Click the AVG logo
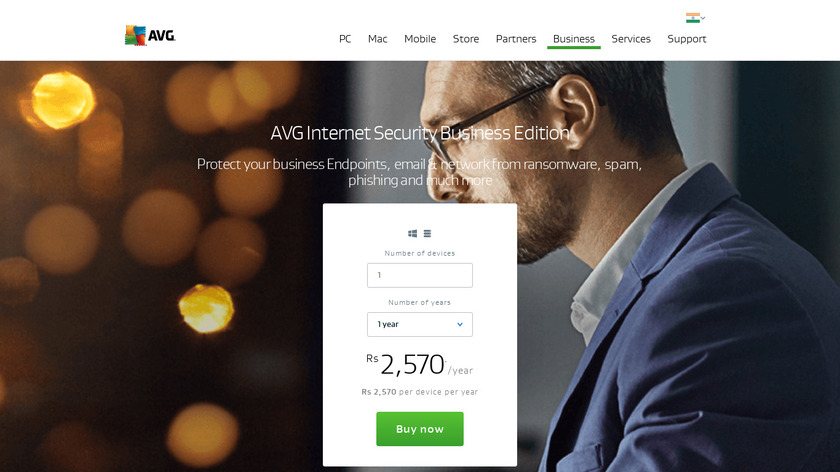The image size is (840, 472). 150,35
